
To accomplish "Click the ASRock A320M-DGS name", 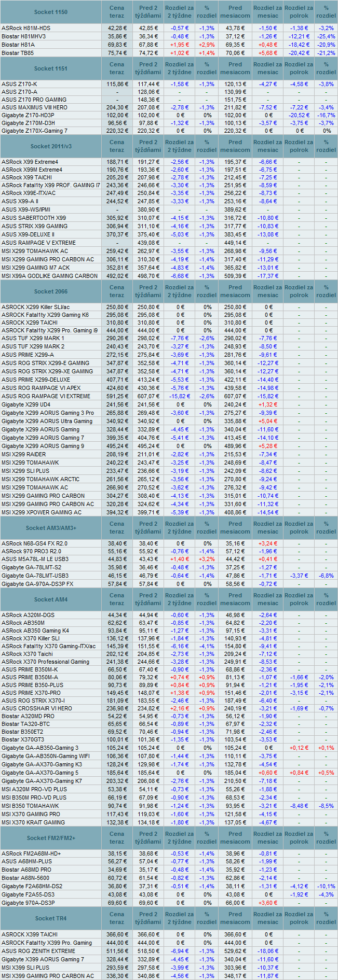I will pos(28,615).
